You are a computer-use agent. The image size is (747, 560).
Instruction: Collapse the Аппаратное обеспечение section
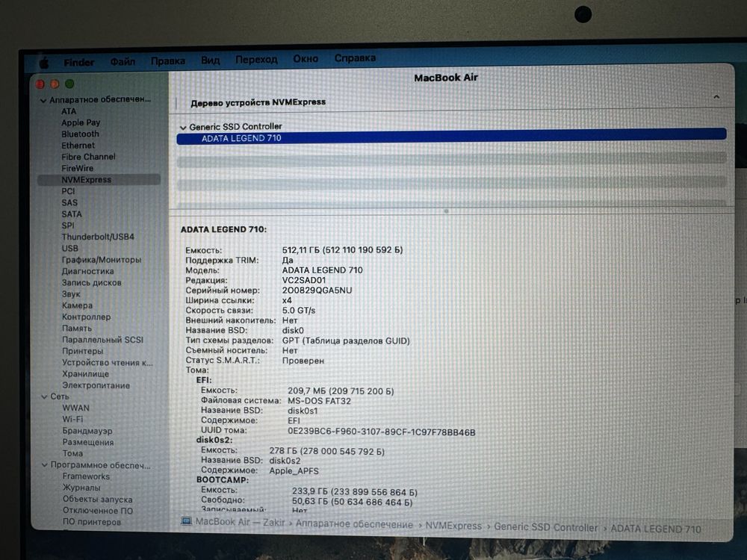click(43, 101)
